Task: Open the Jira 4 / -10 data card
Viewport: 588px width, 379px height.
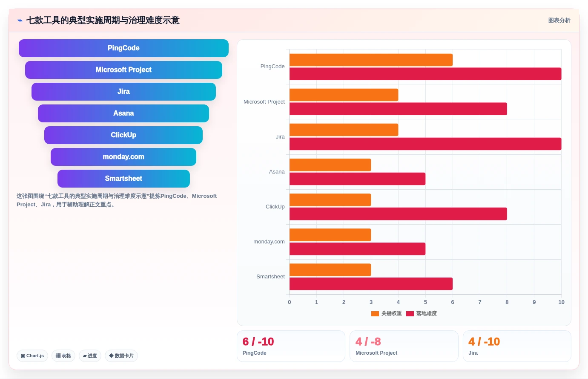Action: click(517, 346)
